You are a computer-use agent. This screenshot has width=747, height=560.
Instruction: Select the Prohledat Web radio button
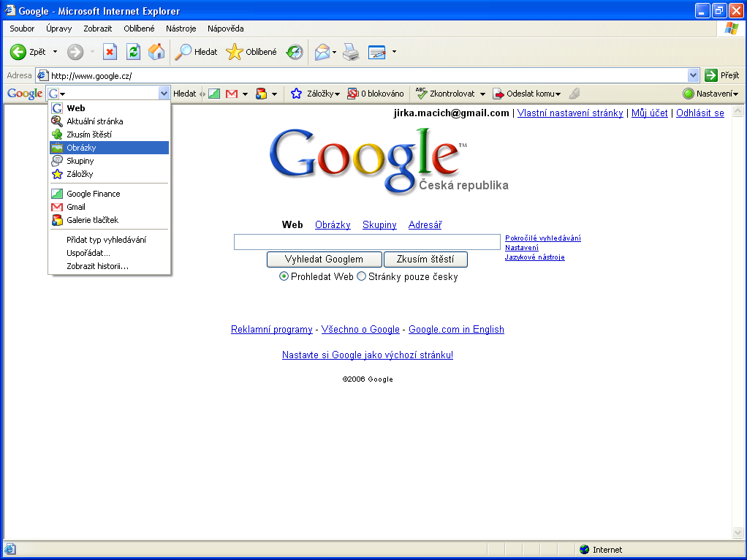pos(284,276)
